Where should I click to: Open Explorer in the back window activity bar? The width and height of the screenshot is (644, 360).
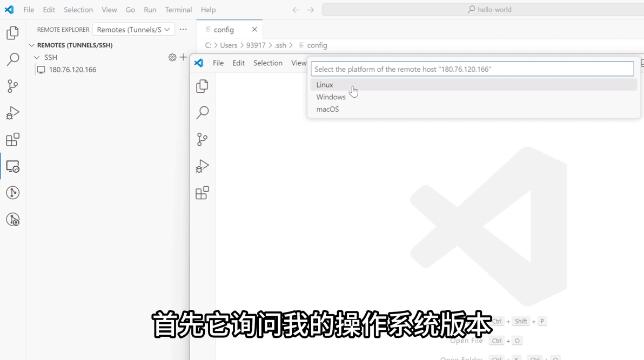[x=13, y=33]
